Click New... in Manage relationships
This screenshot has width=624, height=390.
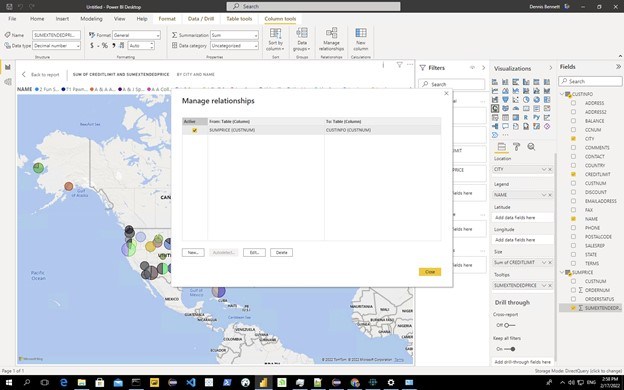pos(193,252)
